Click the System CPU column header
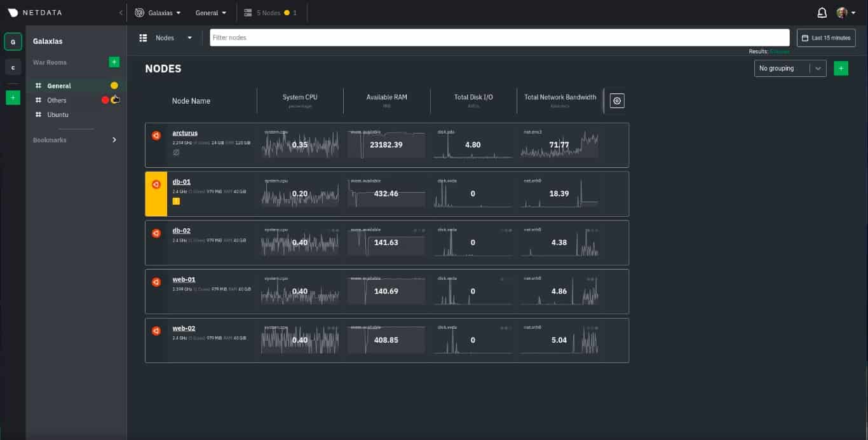 (300, 97)
